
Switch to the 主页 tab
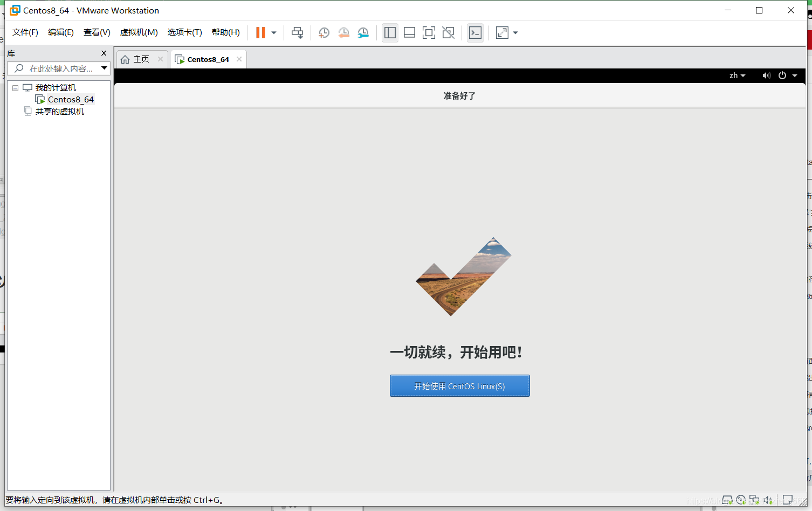142,59
